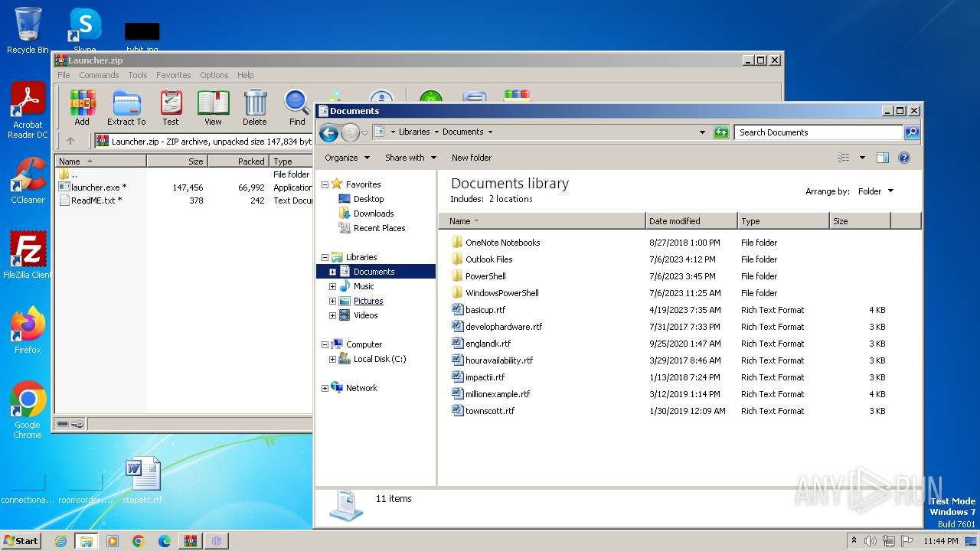Open view options dropdown arrow
The height and width of the screenshot is (551, 980).
pos(862,158)
